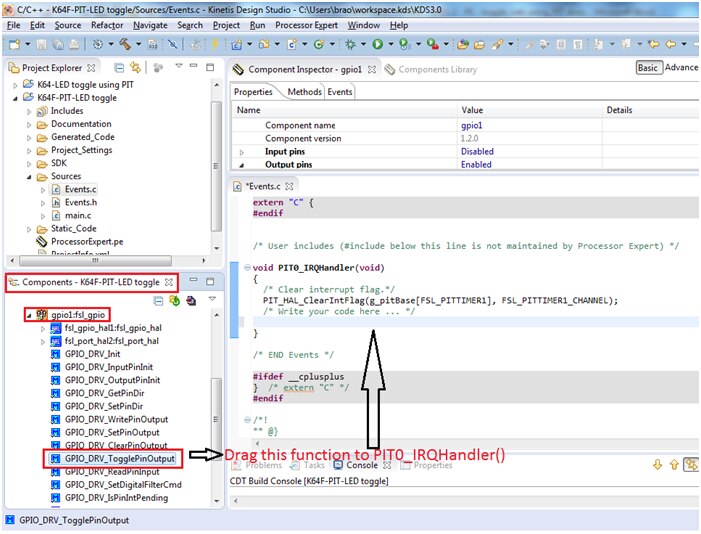Select GPIO_DRV_WritePinOutput method

pos(116,420)
